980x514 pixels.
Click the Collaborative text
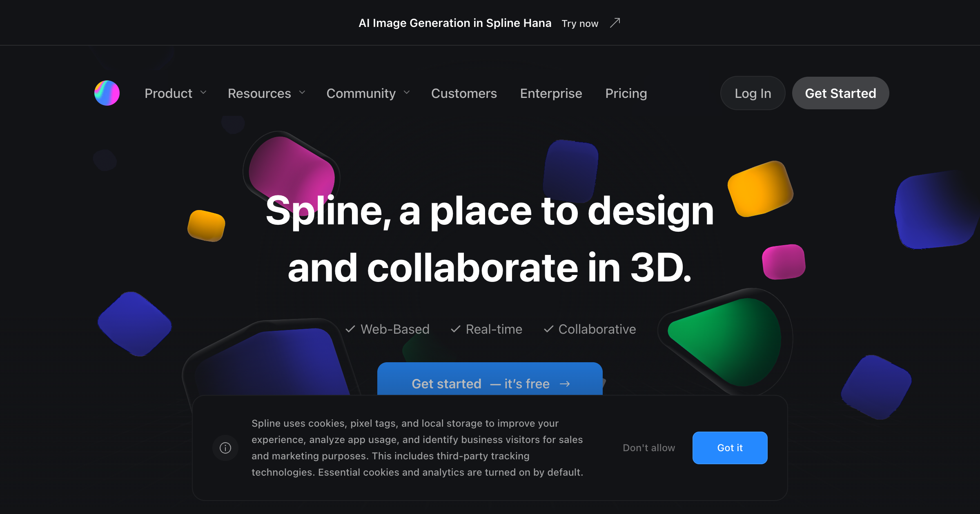click(597, 329)
